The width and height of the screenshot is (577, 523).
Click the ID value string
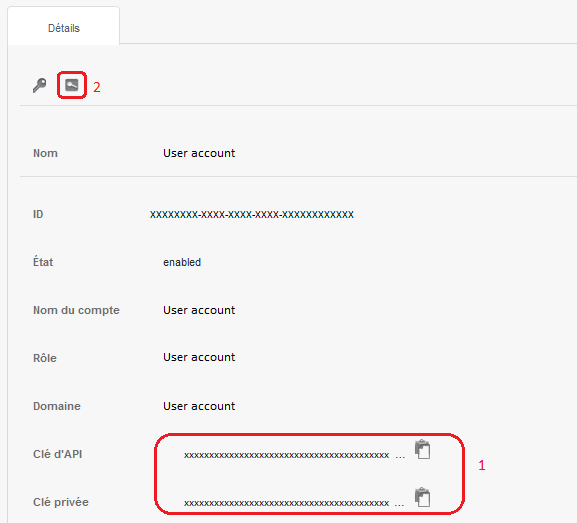click(x=252, y=214)
